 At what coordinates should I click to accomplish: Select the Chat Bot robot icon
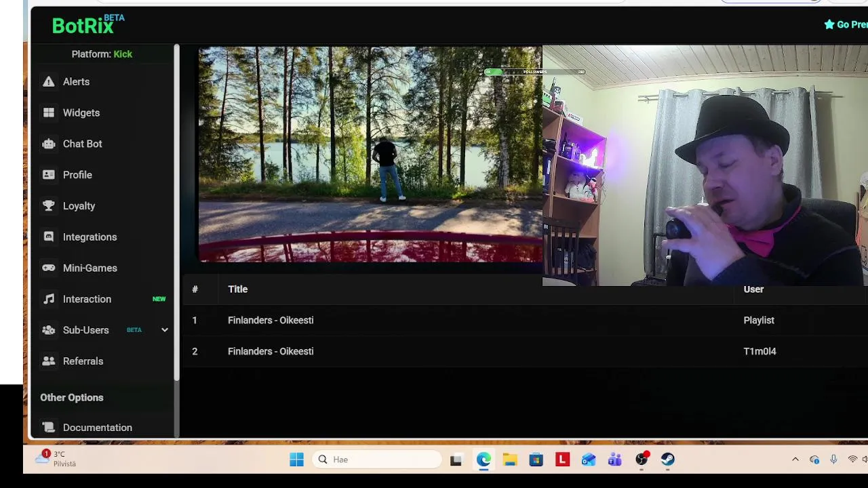tap(49, 144)
